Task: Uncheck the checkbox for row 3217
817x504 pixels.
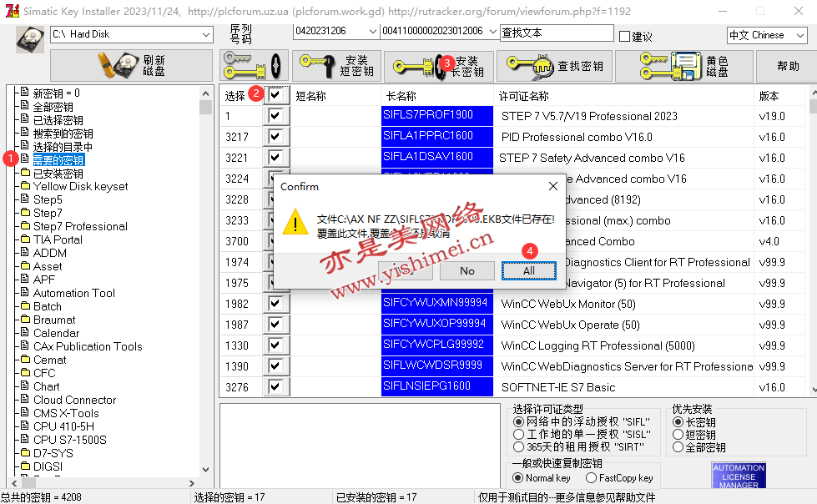Action: (275, 137)
